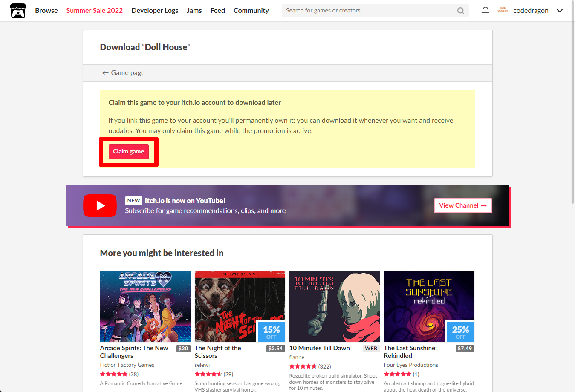Open the Jams section

(x=194, y=10)
